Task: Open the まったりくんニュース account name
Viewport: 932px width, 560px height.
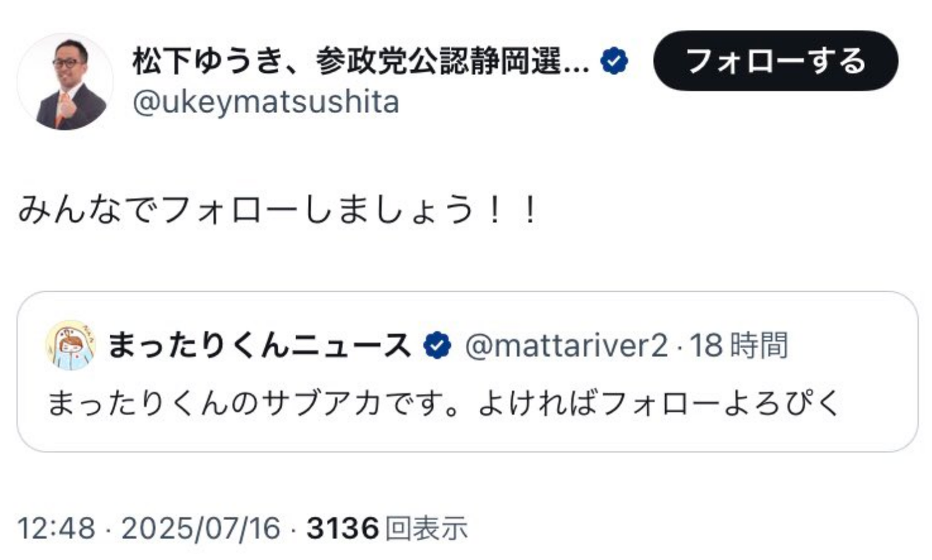Action: (x=261, y=347)
